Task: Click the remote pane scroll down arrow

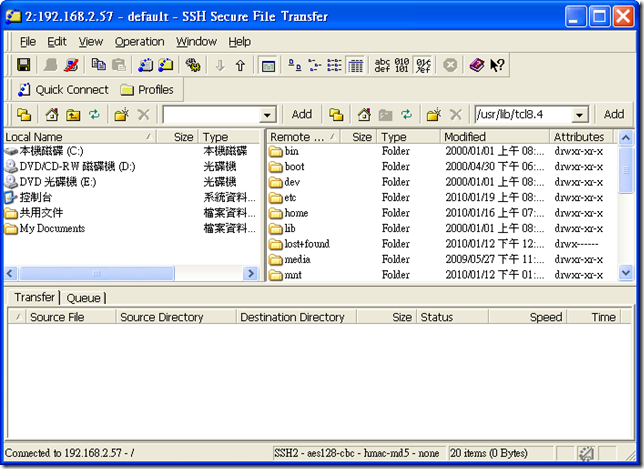Action: point(626,273)
